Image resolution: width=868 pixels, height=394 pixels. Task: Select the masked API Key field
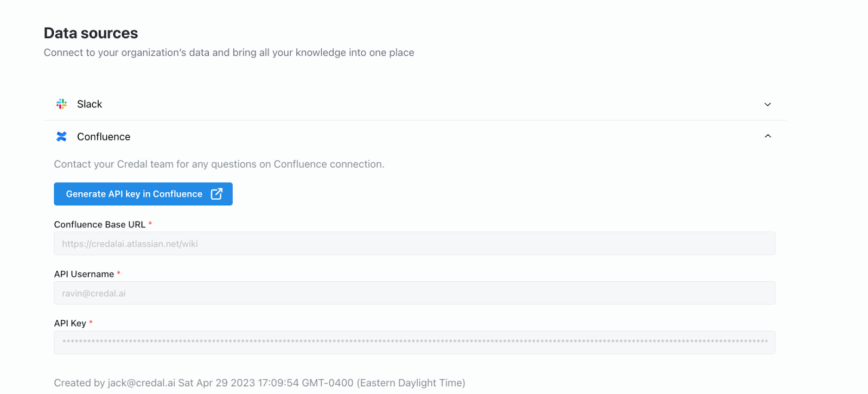tap(414, 342)
